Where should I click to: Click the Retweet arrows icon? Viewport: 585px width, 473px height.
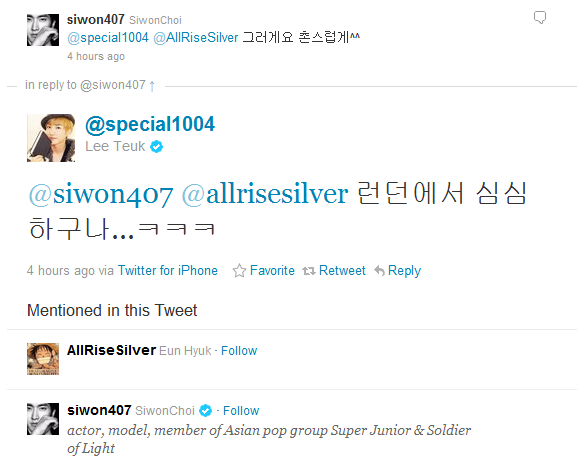pyautogui.click(x=309, y=271)
